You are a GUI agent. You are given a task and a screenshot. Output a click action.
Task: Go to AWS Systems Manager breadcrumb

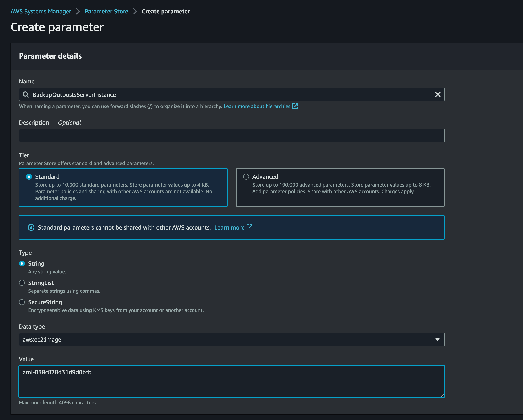coord(41,11)
